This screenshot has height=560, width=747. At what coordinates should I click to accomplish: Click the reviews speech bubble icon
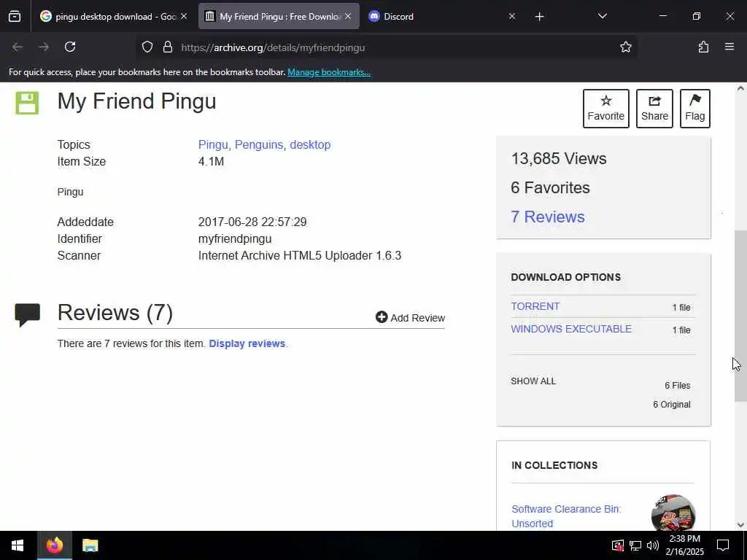(27, 315)
